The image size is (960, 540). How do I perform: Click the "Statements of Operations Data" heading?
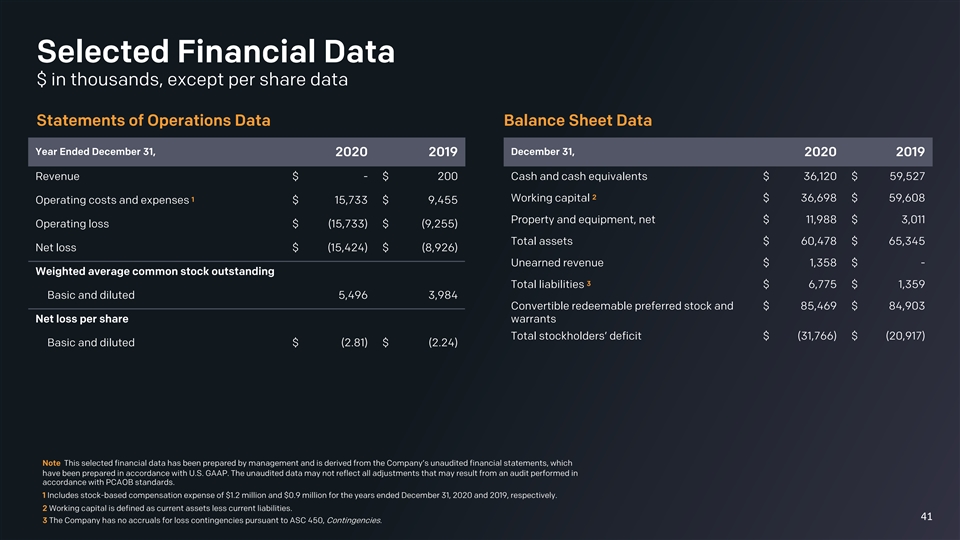153,121
